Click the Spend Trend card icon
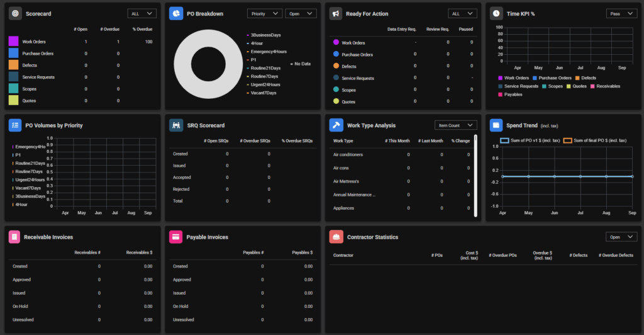This screenshot has height=335, width=644. click(x=497, y=125)
